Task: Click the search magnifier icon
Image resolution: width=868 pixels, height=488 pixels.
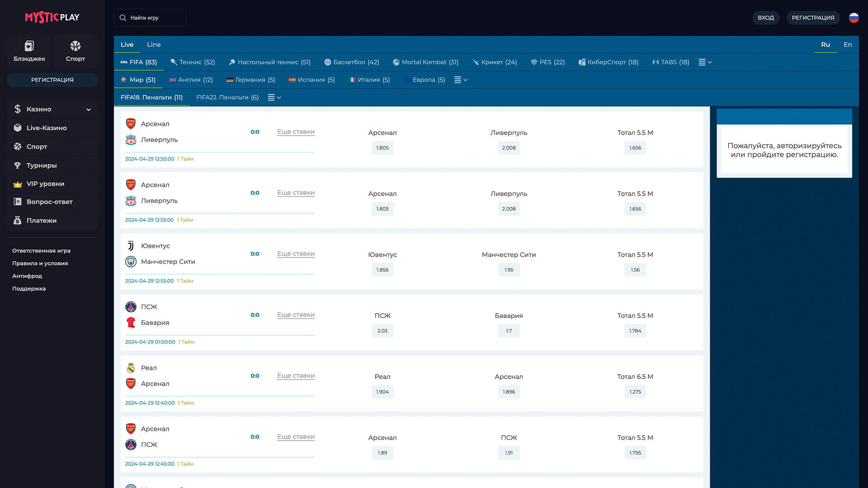Action: point(123,18)
